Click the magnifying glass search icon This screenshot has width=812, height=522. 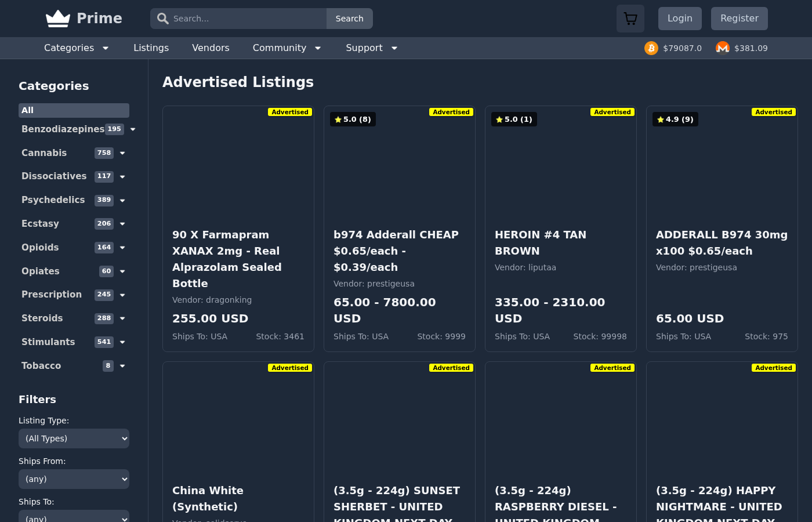(163, 19)
